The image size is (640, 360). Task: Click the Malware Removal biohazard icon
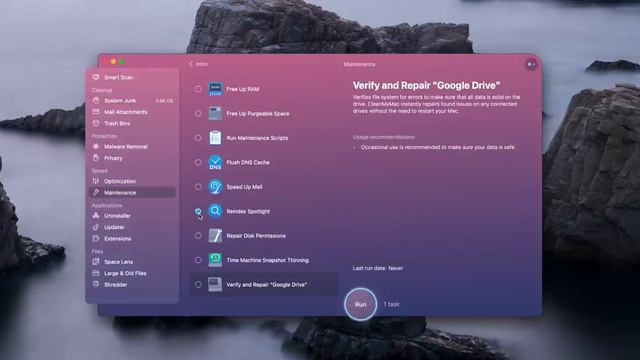[x=96, y=147]
